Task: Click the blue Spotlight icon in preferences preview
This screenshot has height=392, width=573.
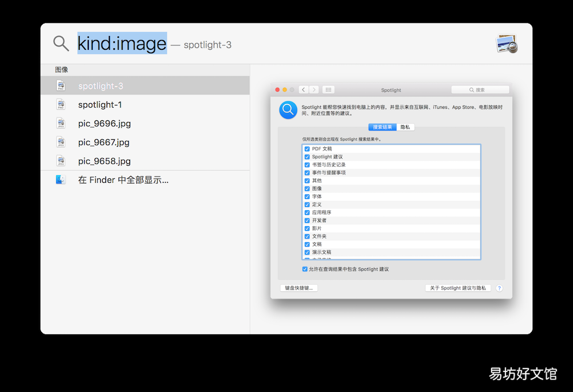Action: pos(288,110)
